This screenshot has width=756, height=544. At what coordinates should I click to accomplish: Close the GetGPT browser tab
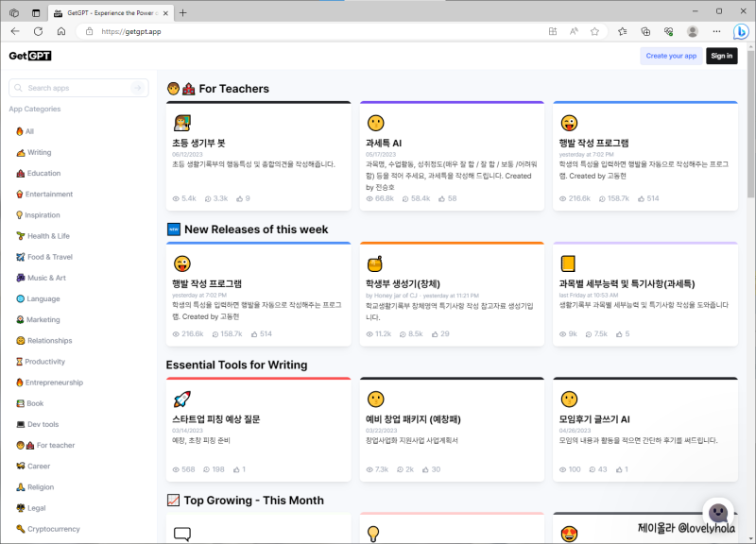click(165, 13)
